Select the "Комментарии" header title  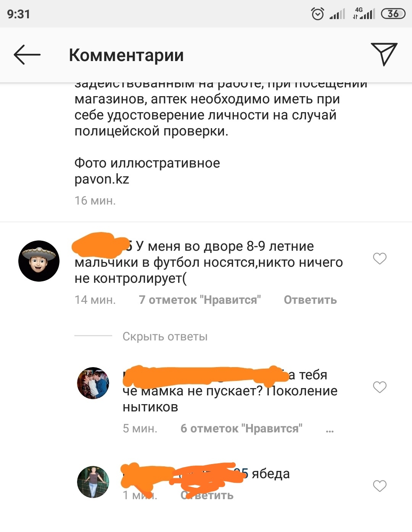(126, 55)
